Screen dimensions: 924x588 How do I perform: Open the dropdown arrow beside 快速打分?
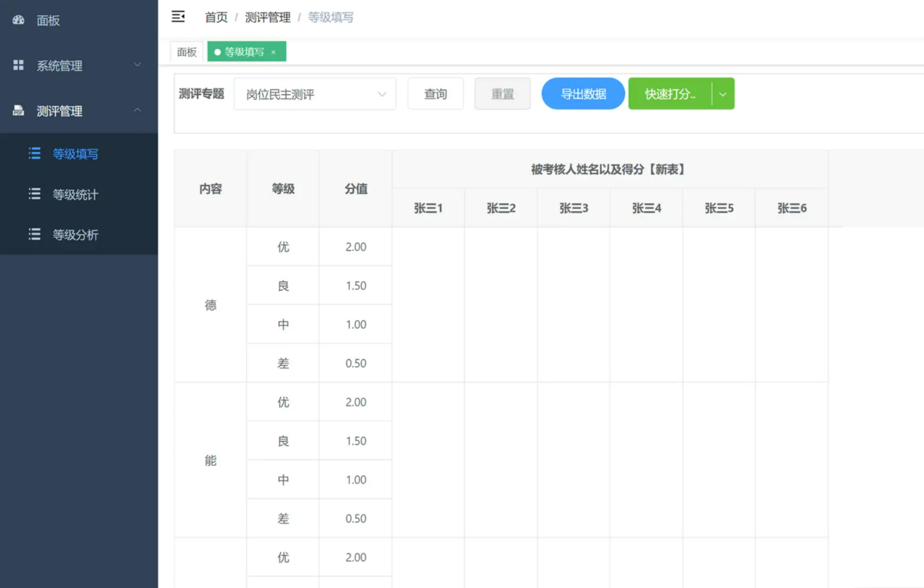click(x=723, y=93)
